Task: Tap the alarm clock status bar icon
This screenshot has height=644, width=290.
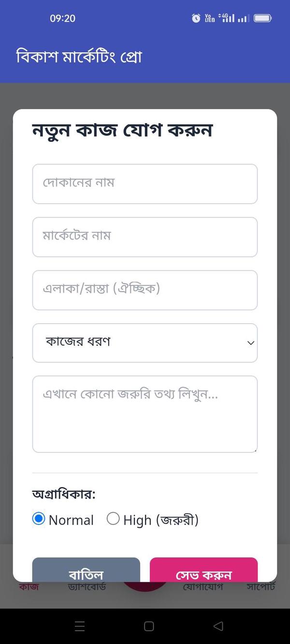Action: 195,18
